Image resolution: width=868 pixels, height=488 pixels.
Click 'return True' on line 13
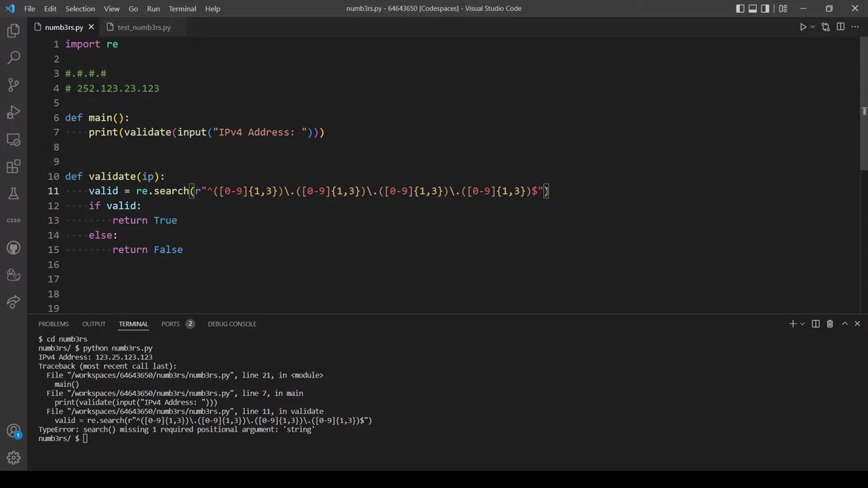(144, 220)
